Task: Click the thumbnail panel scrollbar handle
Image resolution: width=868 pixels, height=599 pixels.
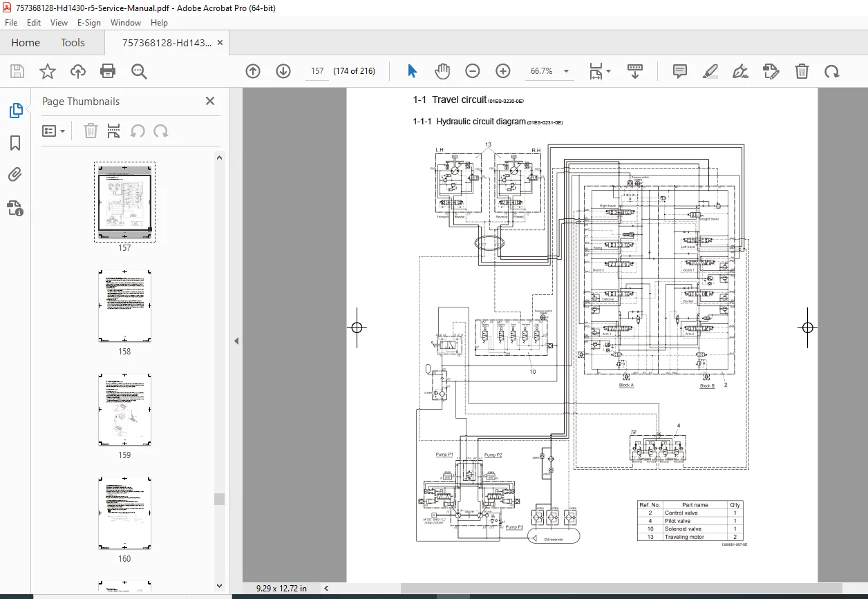Action: (220, 499)
